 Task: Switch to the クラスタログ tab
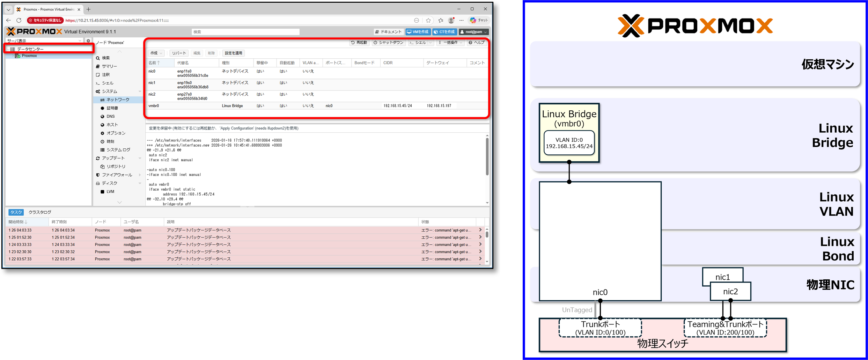pos(40,212)
